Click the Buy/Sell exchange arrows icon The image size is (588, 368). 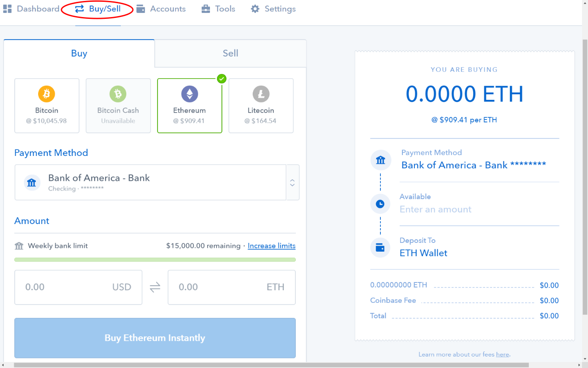79,8
